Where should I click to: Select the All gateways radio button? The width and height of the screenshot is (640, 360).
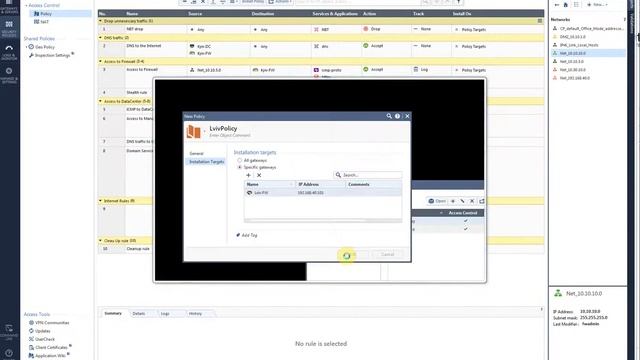click(x=240, y=160)
